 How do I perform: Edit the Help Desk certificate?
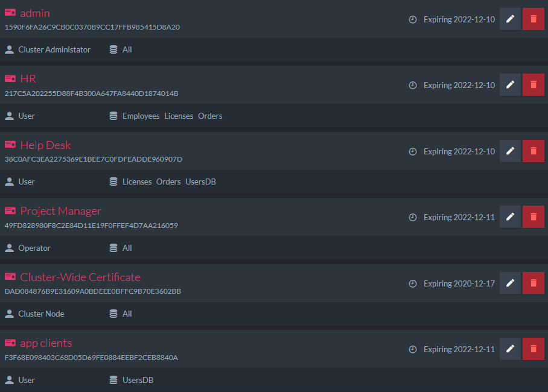tap(510, 151)
